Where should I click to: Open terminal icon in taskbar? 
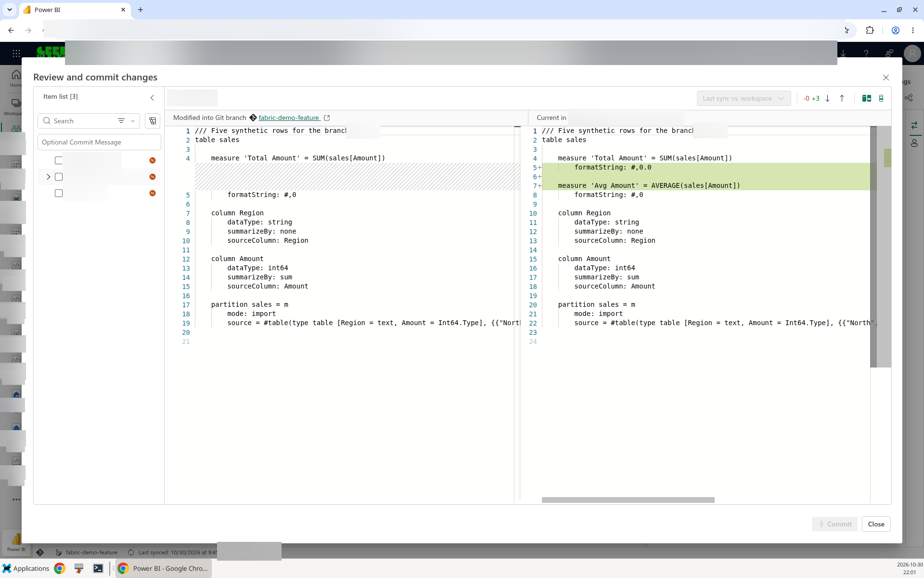[x=98, y=568]
